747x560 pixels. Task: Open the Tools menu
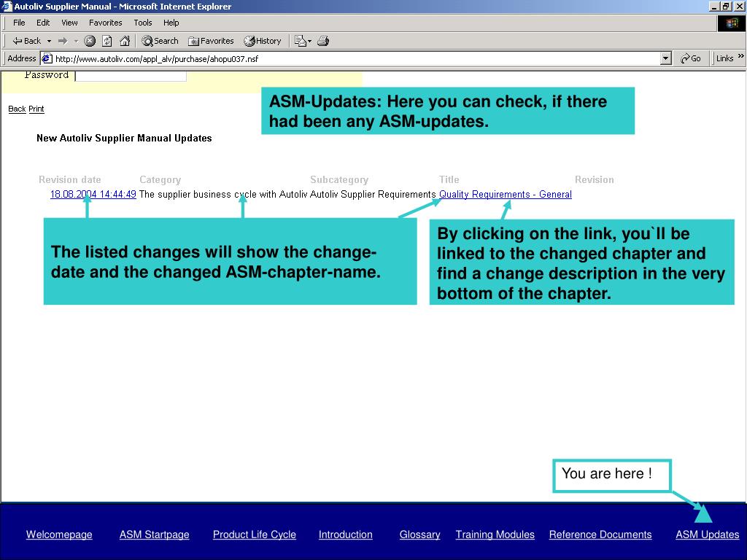142,23
